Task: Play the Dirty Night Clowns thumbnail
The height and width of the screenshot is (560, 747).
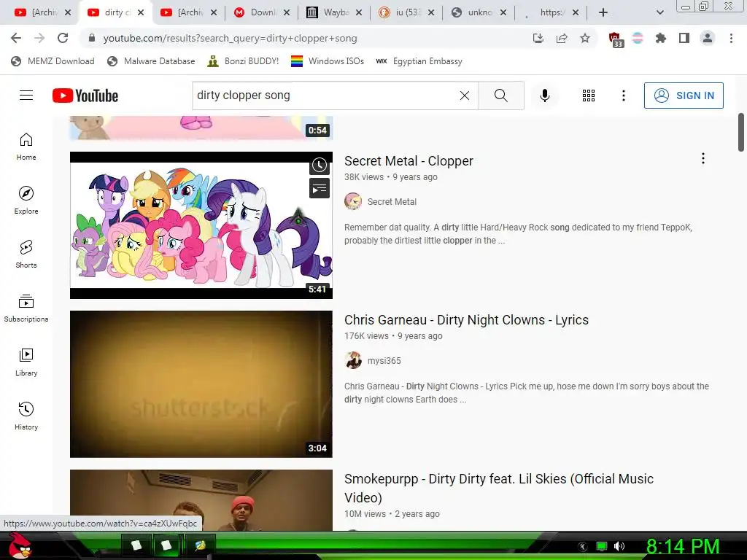Action: click(x=201, y=384)
